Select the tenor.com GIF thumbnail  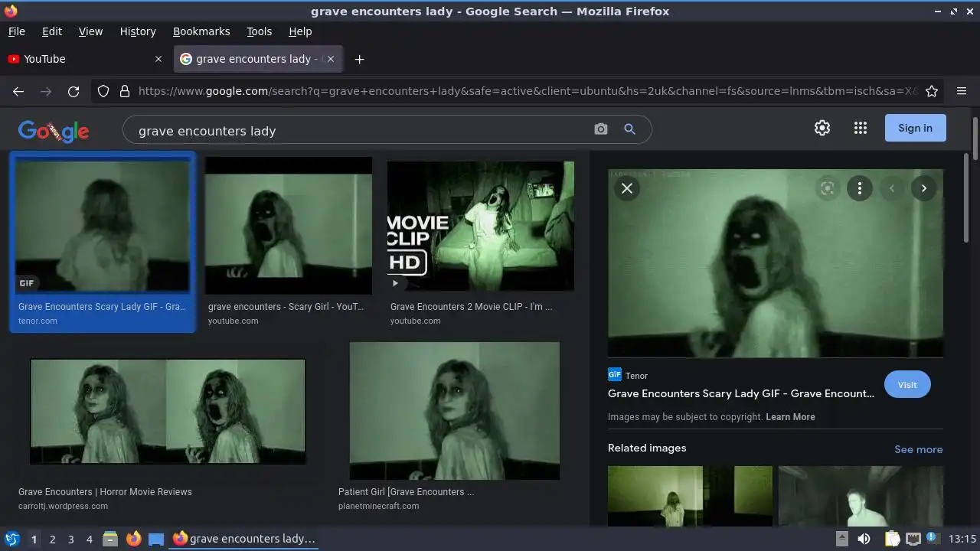point(103,226)
